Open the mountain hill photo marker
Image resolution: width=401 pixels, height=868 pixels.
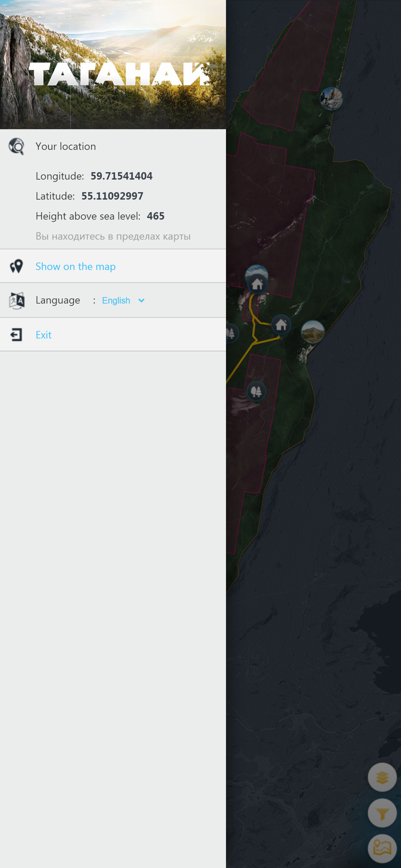[x=312, y=332]
